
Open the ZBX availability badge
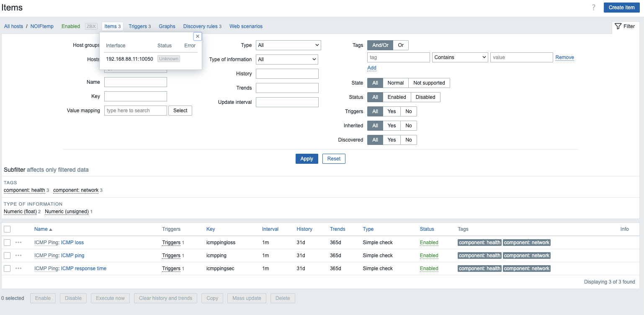[x=91, y=26]
